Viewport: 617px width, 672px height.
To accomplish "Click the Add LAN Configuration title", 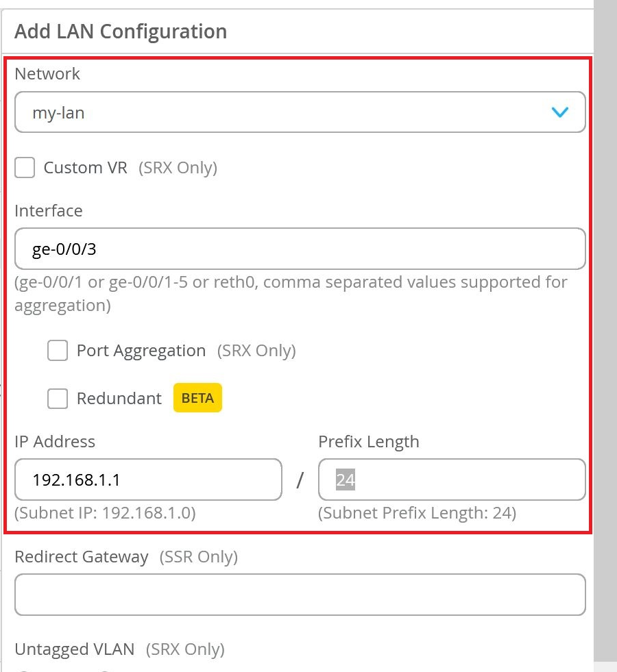I will tap(121, 32).
